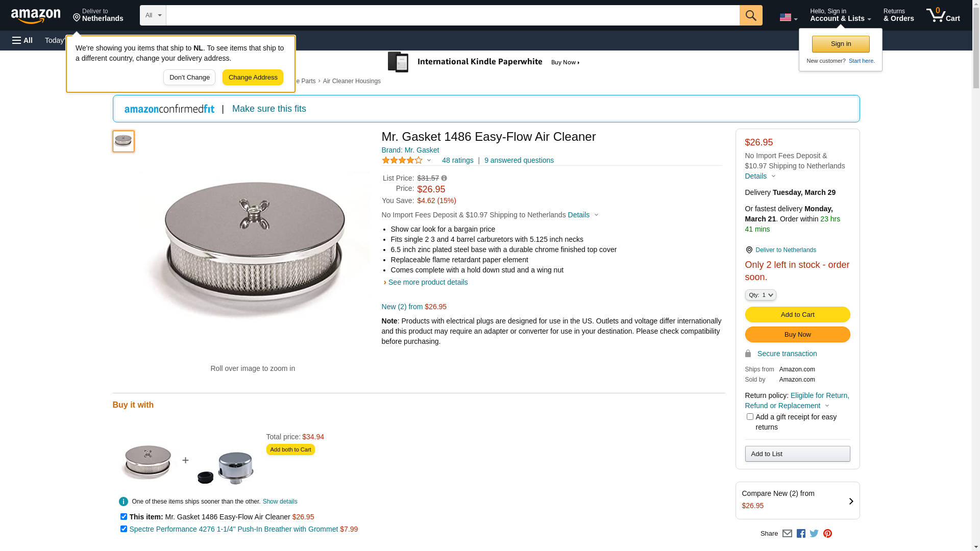Open the quantity dropdown
This screenshot has height=551, width=980.
point(761,295)
